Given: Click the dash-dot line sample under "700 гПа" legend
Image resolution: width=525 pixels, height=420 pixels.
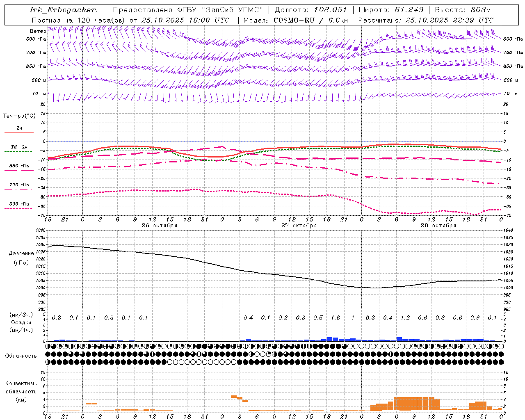Looking at the screenshot, I should (x=19, y=189).
